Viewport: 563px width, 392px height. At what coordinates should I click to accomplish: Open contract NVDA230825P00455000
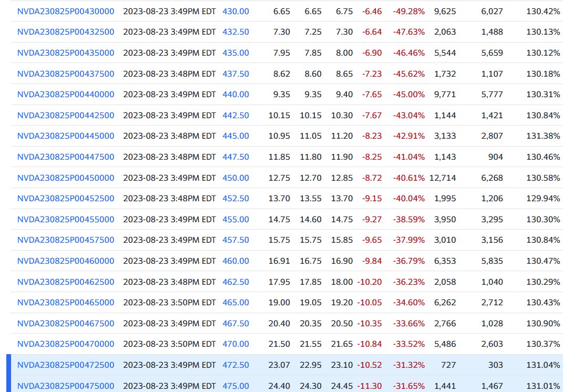(x=66, y=219)
